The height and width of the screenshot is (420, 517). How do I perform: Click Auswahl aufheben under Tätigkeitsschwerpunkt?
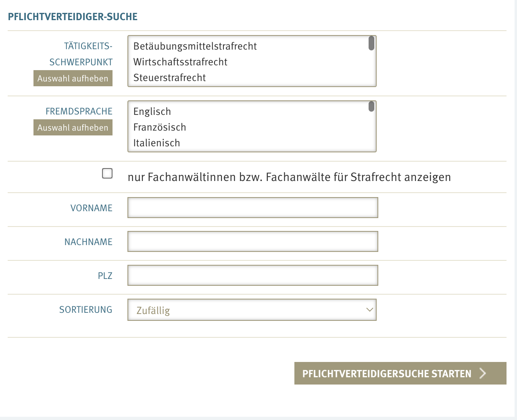[x=73, y=78]
